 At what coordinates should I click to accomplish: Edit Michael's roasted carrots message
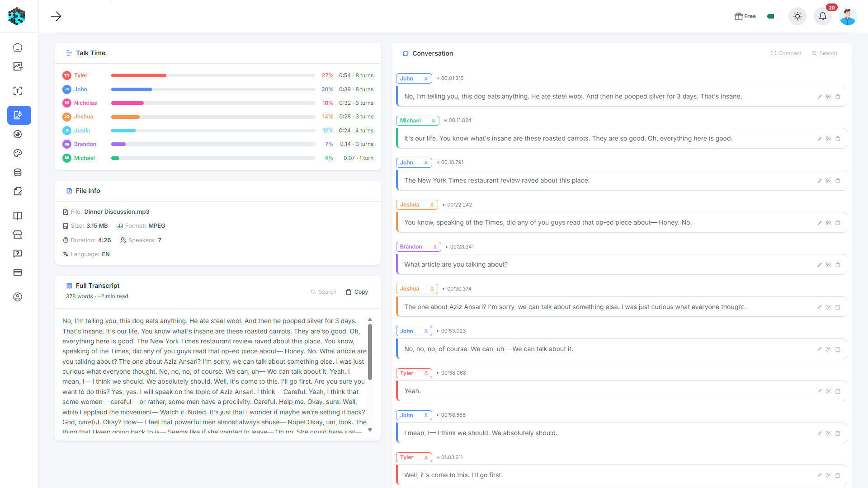click(819, 139)
